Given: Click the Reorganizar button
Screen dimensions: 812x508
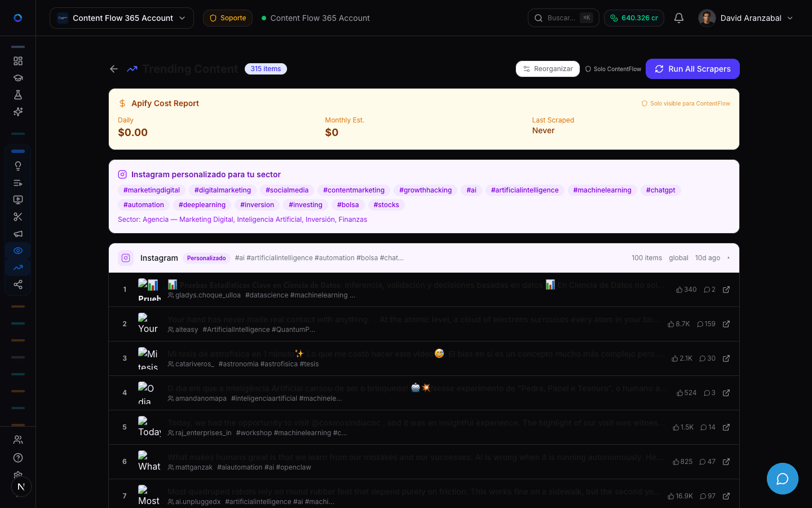Looking at the screenshot, I should pos(548,69).
